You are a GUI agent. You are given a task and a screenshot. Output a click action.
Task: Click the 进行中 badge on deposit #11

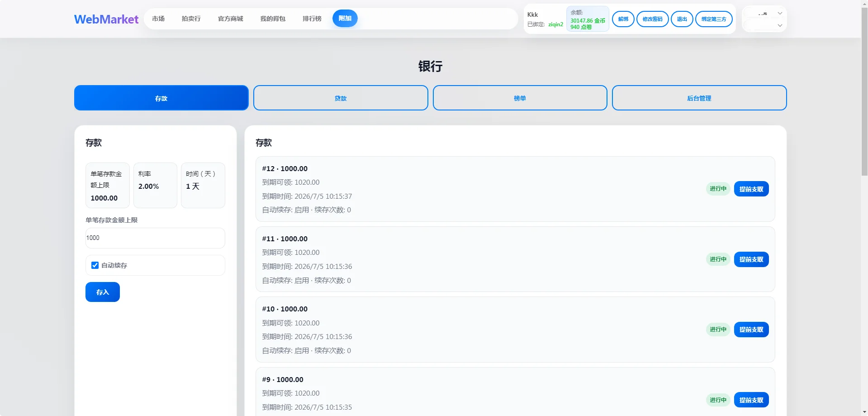coord(718,259)
